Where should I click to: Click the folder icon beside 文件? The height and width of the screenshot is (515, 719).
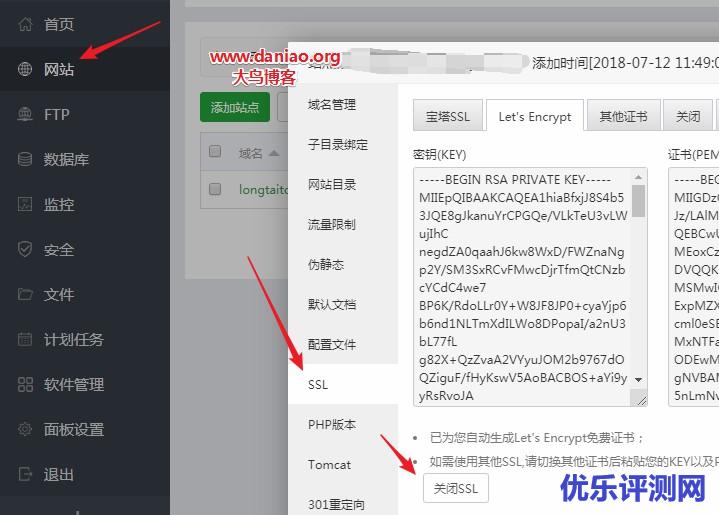coord(25,294)
